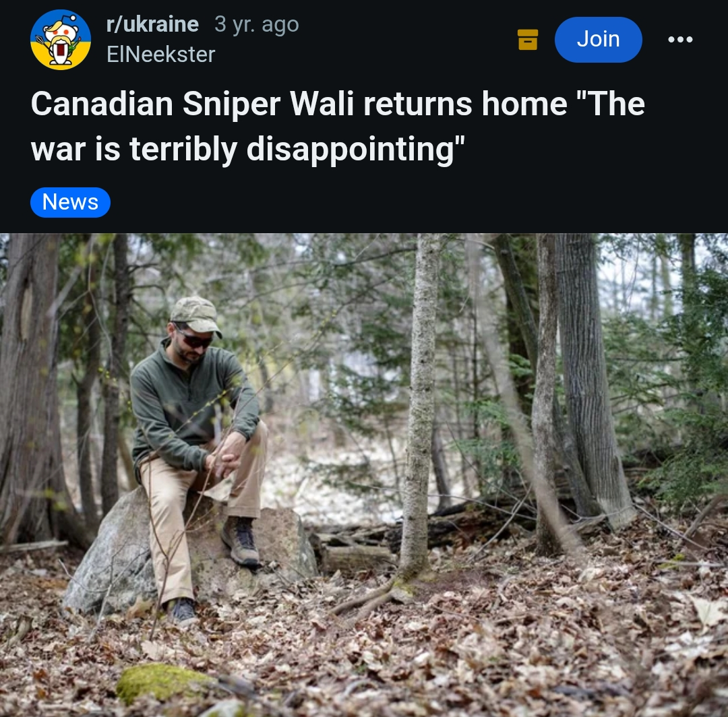Image resolution: width=728 pixels, height=717 pixels.
Task: Filter posts by News flair
Action: pos(70,202)
